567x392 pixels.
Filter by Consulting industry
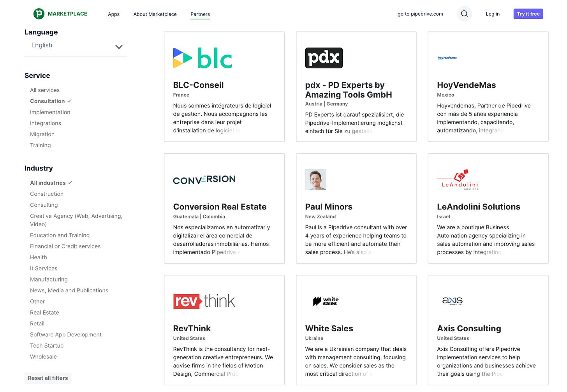point(44,205)
